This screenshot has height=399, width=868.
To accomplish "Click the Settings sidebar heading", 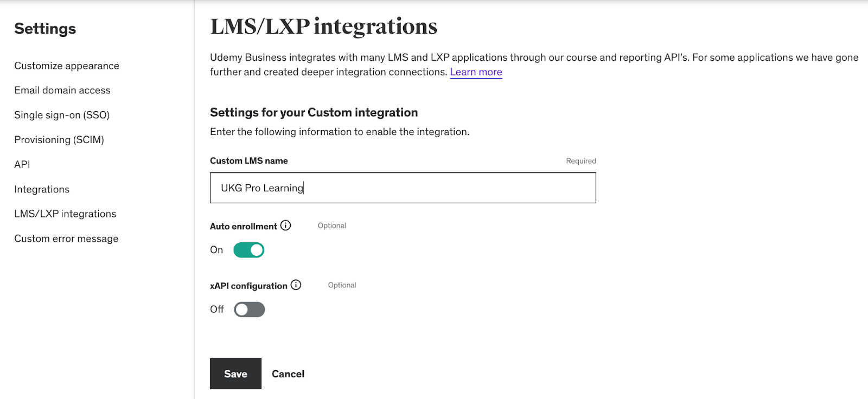I will (45, 29).
